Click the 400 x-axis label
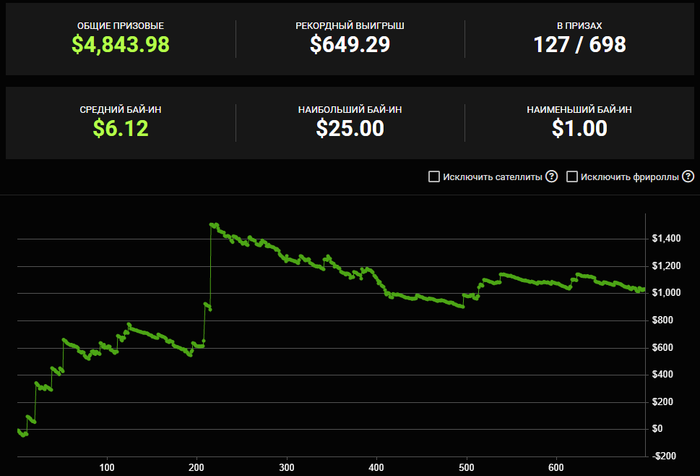This screenshot has height=476, width=700. [376, 468]
